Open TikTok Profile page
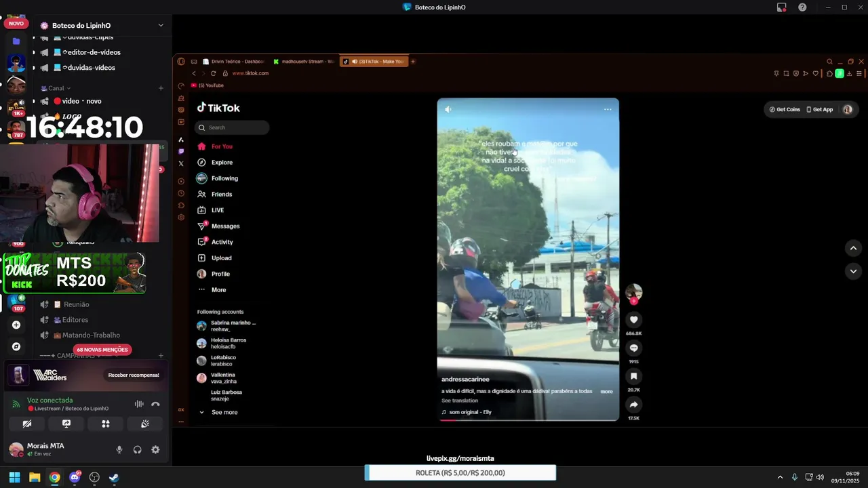 214,274
